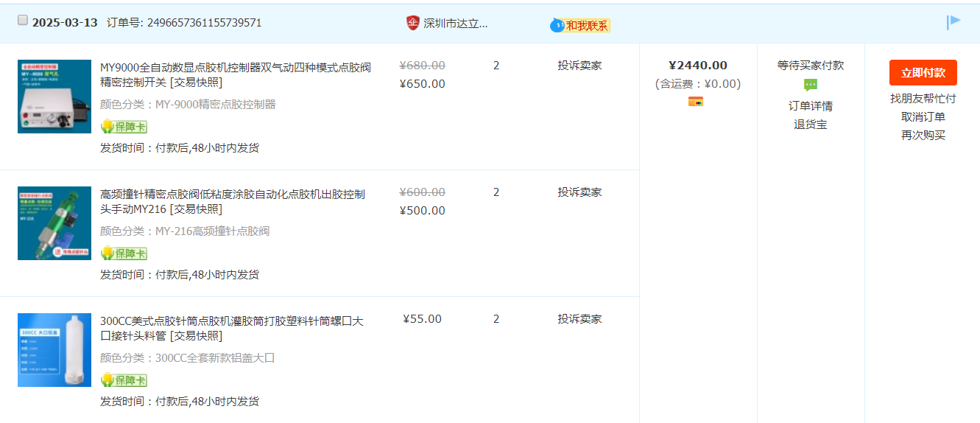The height and width of the screenshot is (423, 980).
Task: Click the 保障卡 badge on the 300CC item
Action: (124, 380)
